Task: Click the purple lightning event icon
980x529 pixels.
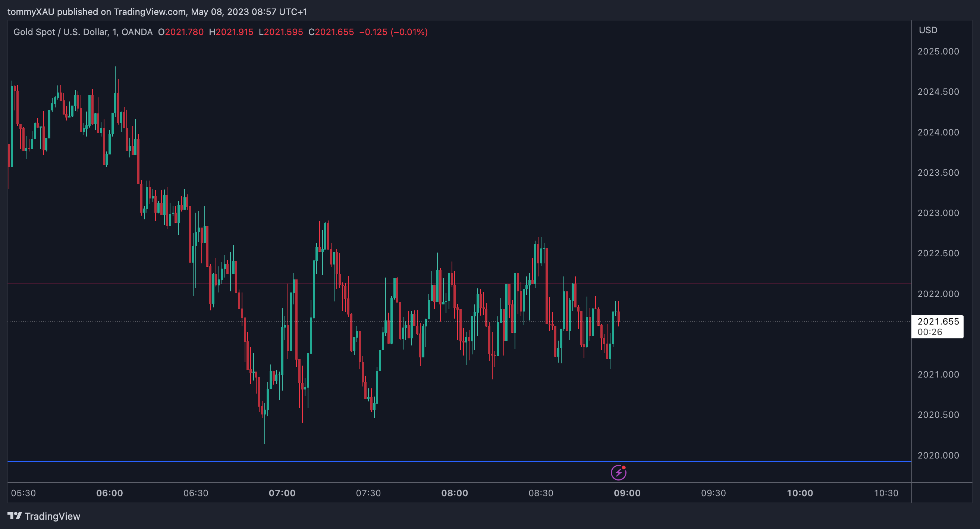Action: [619, 472]
